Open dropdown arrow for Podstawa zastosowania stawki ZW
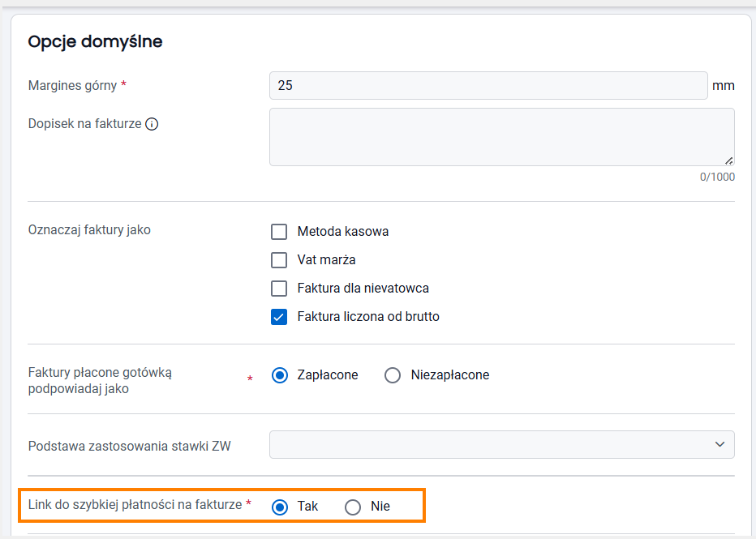Screen dimensions: 756x539 pyautogui.click(x=719, y=444)
